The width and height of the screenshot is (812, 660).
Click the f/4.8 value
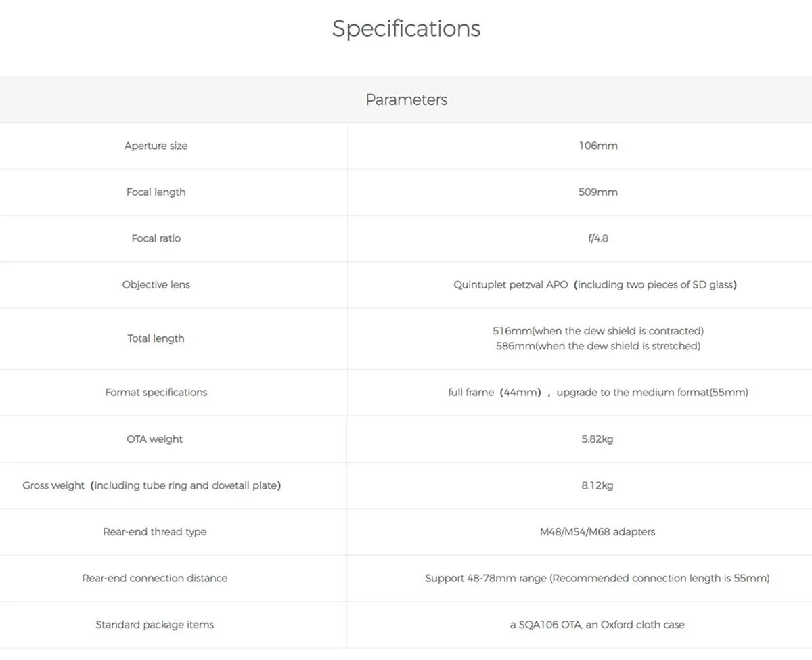[x=597, y=238]
